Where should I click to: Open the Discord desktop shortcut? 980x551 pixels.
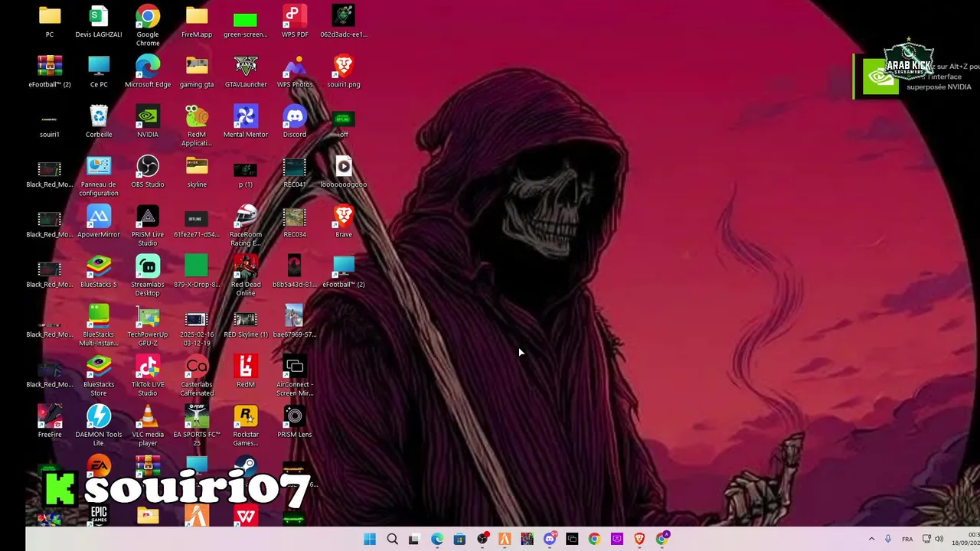coord(295,122)
